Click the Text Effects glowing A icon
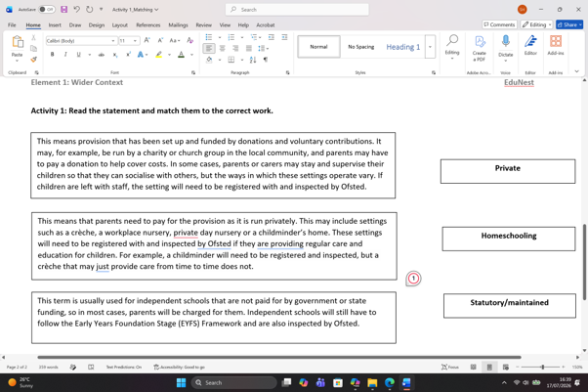588x392 pixels. click(141, 55)
